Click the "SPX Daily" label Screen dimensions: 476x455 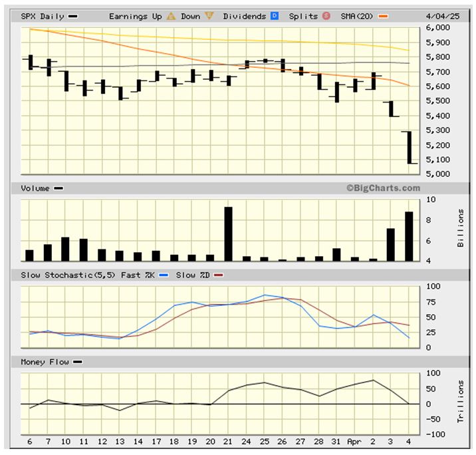(x=43, y=17)
